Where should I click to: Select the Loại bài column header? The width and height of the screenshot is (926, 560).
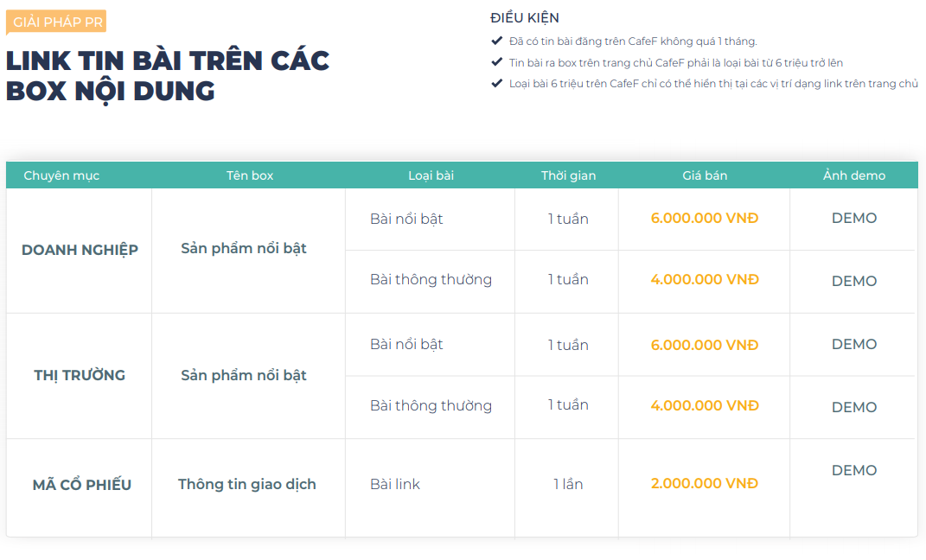(431, 175)
